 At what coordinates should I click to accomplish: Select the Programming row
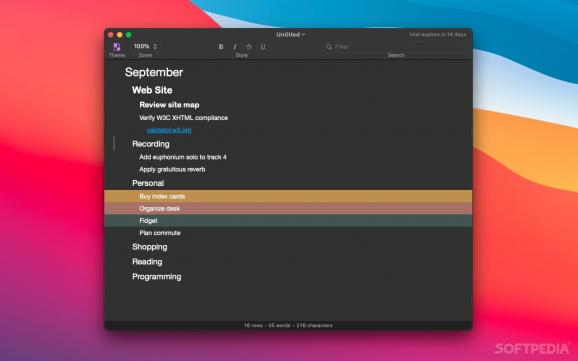click(157, 277)
